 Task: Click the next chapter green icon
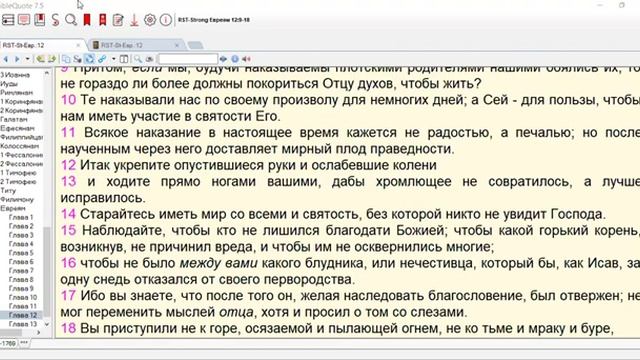52,59
